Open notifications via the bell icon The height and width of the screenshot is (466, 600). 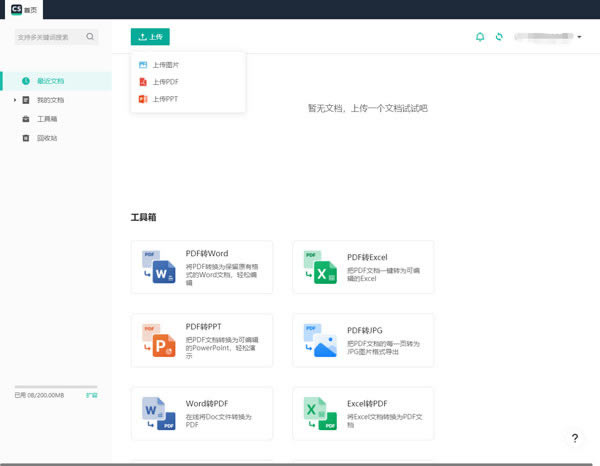click(480, 37)
